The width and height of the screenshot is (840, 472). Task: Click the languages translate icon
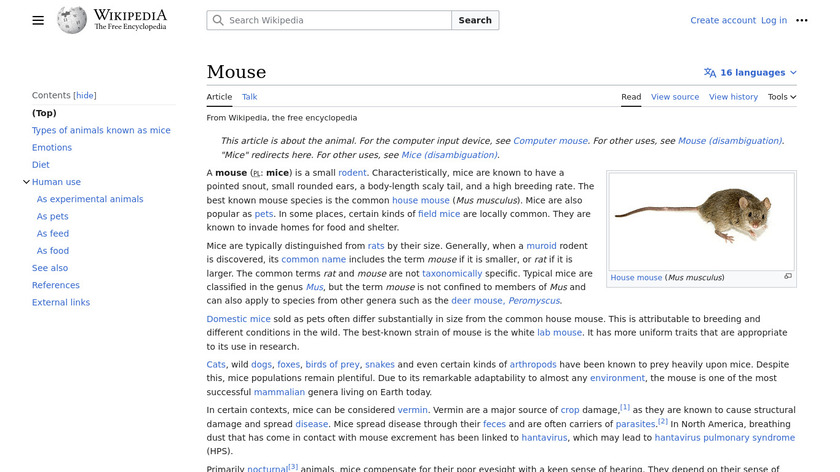(710, 73)
